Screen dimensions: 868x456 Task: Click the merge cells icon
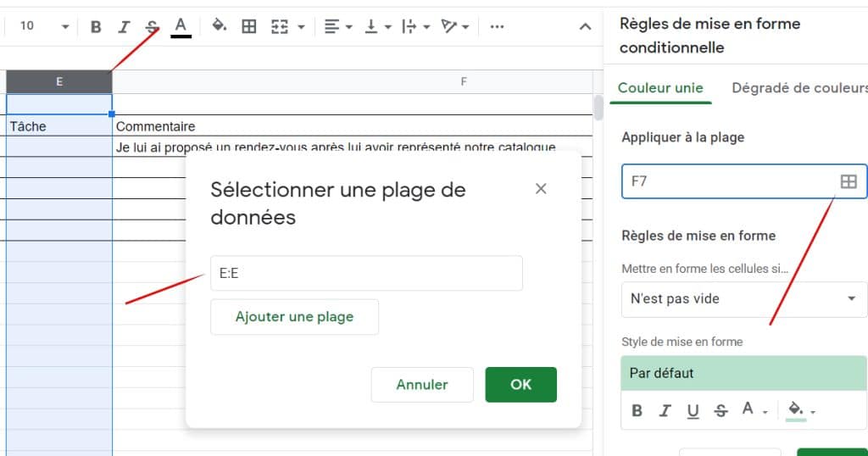(280, 26)
